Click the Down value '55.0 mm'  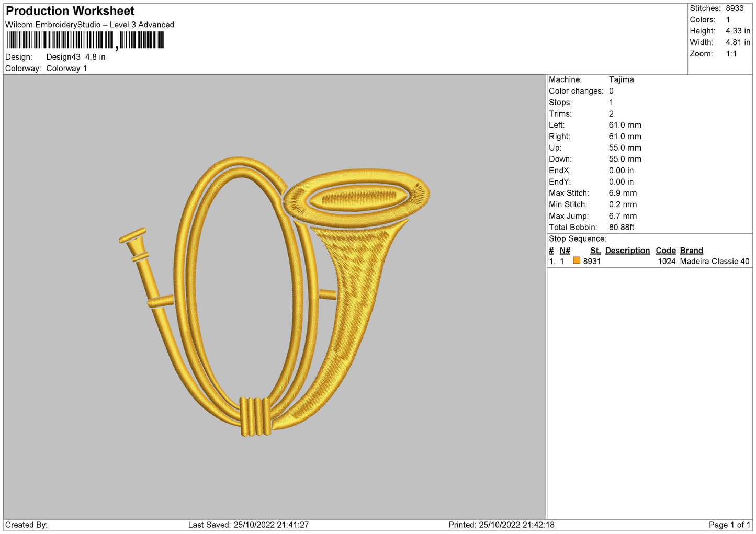coord(625,159)
